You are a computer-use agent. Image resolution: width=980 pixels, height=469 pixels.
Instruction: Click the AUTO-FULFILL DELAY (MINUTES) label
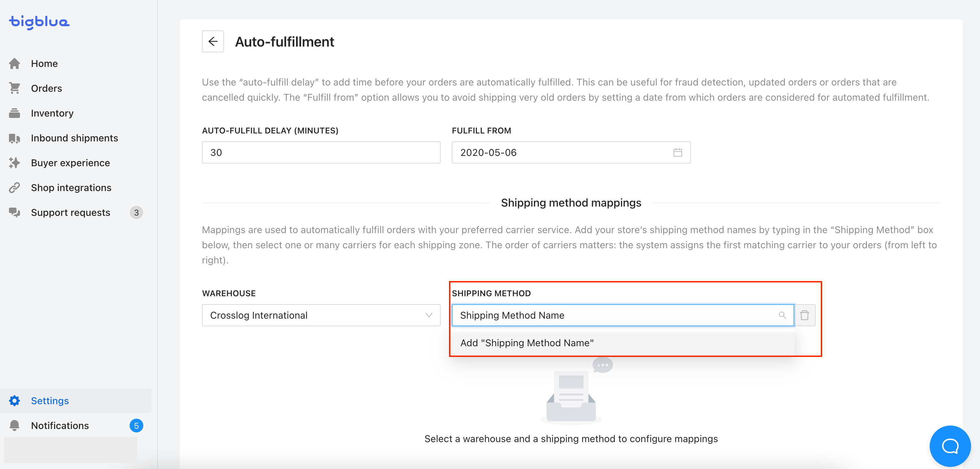coord(270,131)
